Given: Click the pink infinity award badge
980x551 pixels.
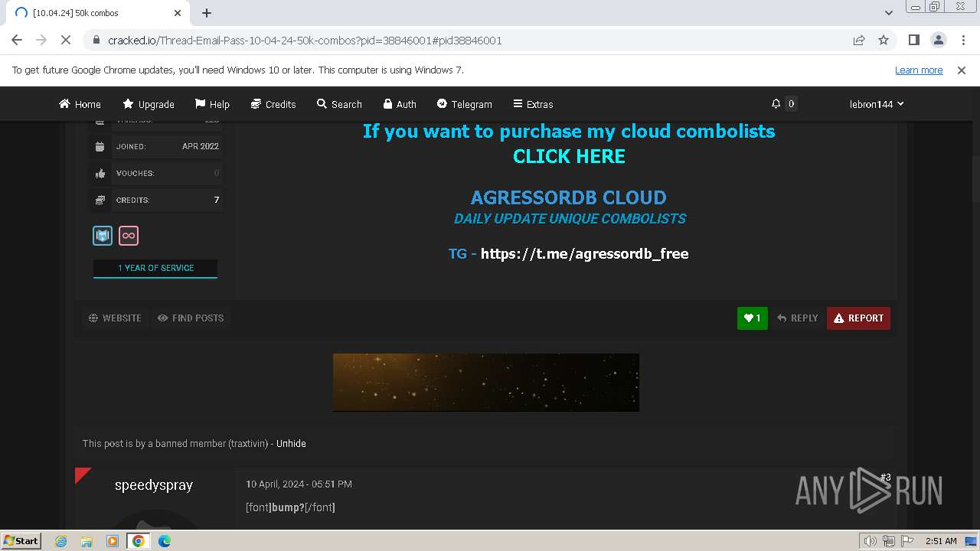Looking at the screenshot, I should pos(129,236).
